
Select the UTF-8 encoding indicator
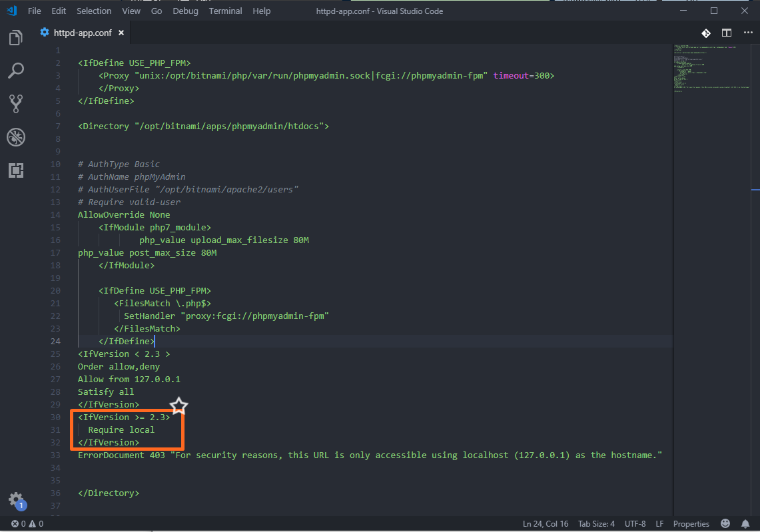(x=635, y=524)
